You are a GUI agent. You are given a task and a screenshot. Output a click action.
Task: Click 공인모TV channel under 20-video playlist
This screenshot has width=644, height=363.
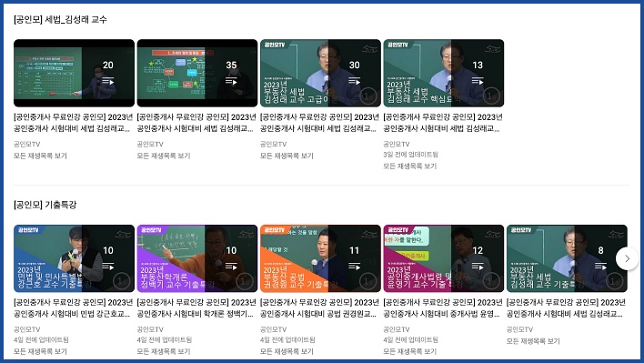26,144
